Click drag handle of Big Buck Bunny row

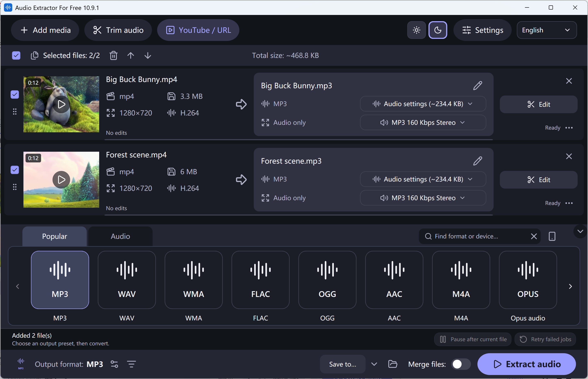(15, 112)
